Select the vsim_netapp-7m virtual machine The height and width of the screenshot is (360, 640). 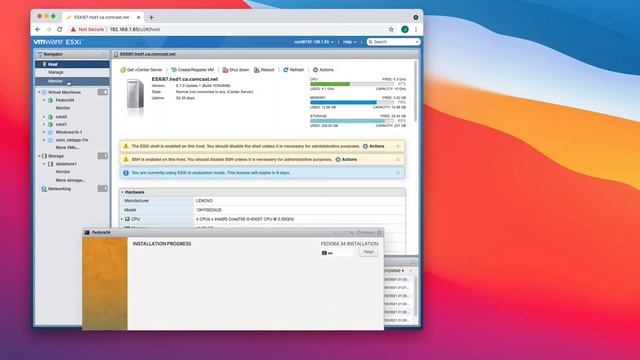coord(72,140)
